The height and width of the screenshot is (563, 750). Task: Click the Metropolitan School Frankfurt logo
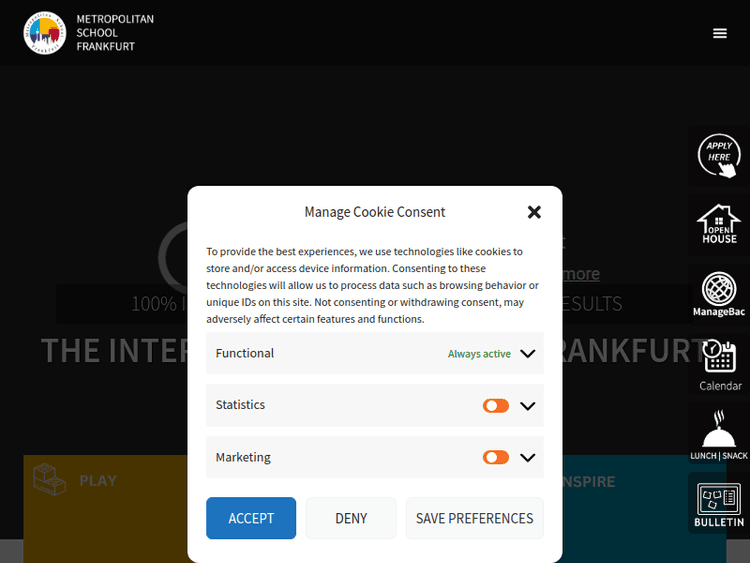(x=46, y=33)
